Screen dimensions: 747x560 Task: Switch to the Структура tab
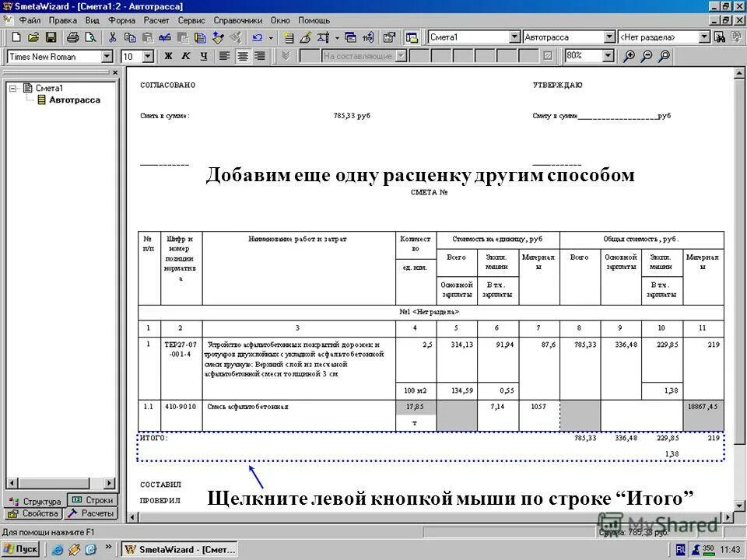click(35, 501)
